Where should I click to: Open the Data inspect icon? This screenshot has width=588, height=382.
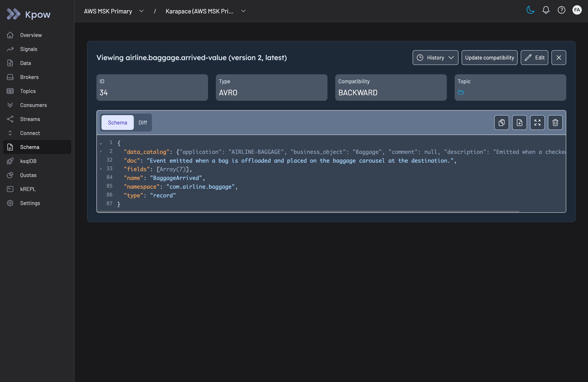click(10, 63)
